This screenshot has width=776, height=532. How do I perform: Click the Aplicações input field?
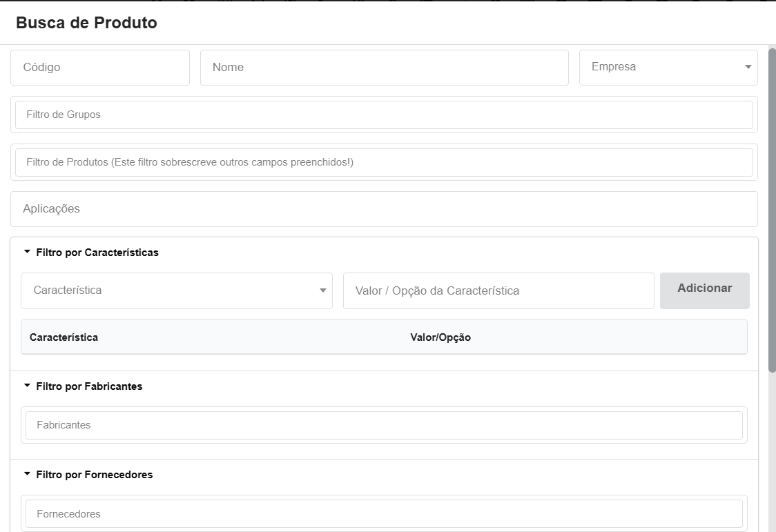click(x=384, y=209)
